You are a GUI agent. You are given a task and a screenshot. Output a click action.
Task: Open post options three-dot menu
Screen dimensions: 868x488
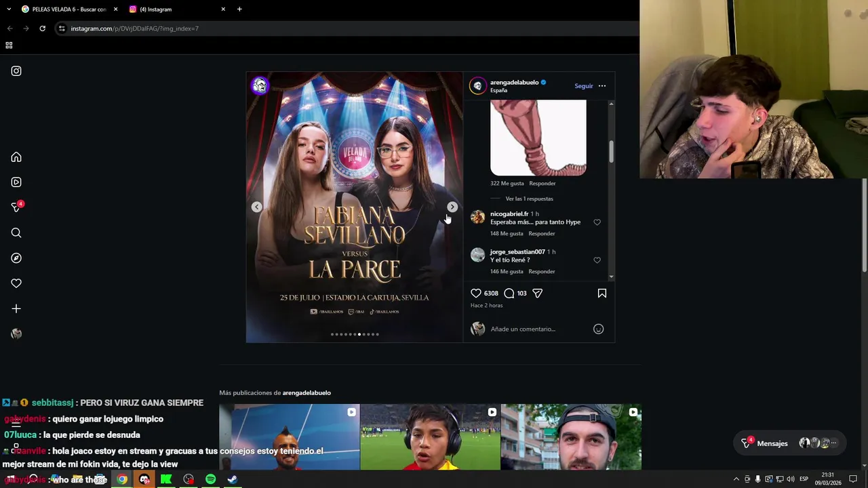[602, 86]
